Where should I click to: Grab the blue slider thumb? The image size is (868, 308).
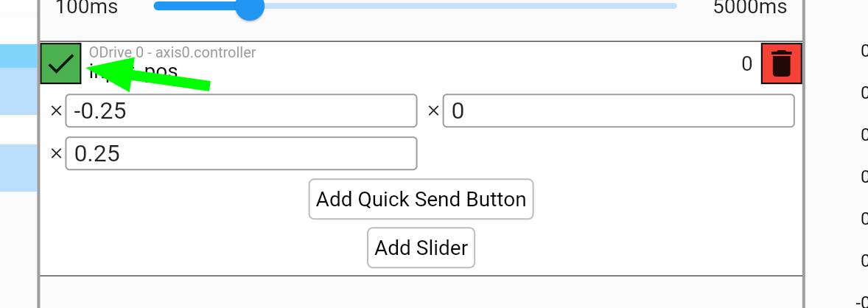click(251, 6)
